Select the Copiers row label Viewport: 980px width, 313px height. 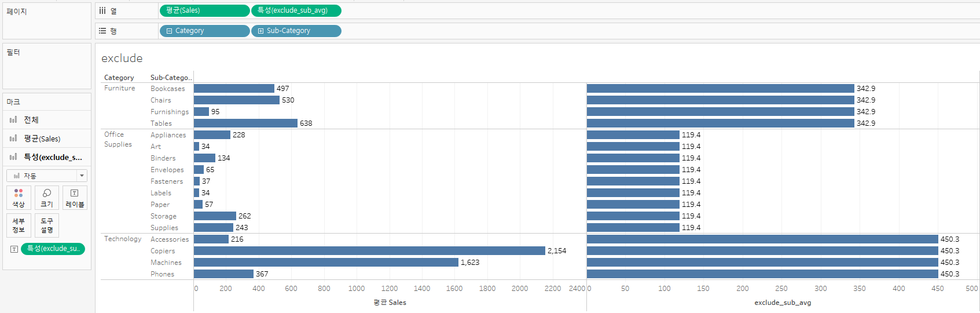coord(163,251)
